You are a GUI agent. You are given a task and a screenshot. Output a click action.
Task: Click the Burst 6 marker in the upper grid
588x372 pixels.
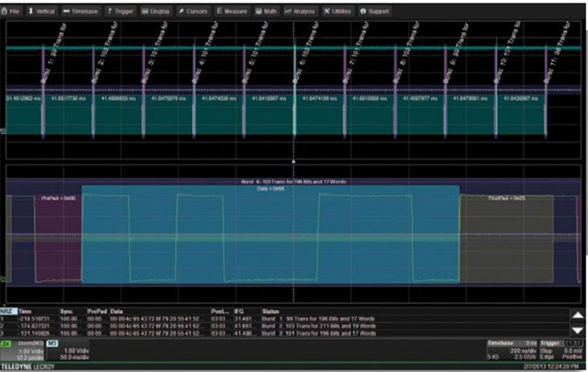[295, 92]
